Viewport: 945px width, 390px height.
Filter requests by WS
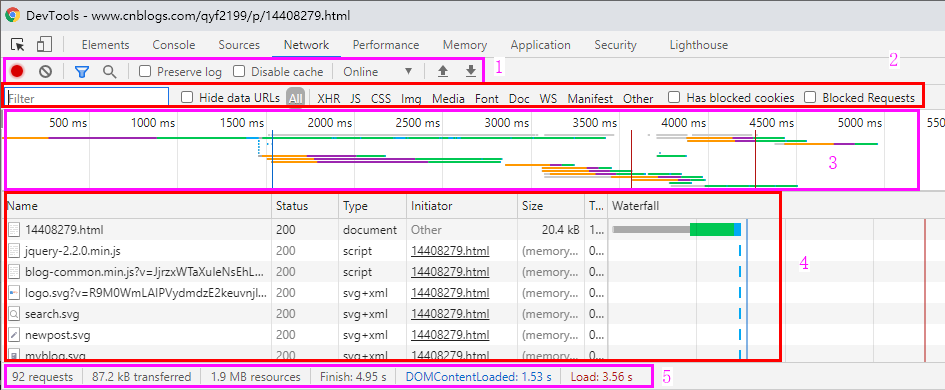tap(548, 98)
